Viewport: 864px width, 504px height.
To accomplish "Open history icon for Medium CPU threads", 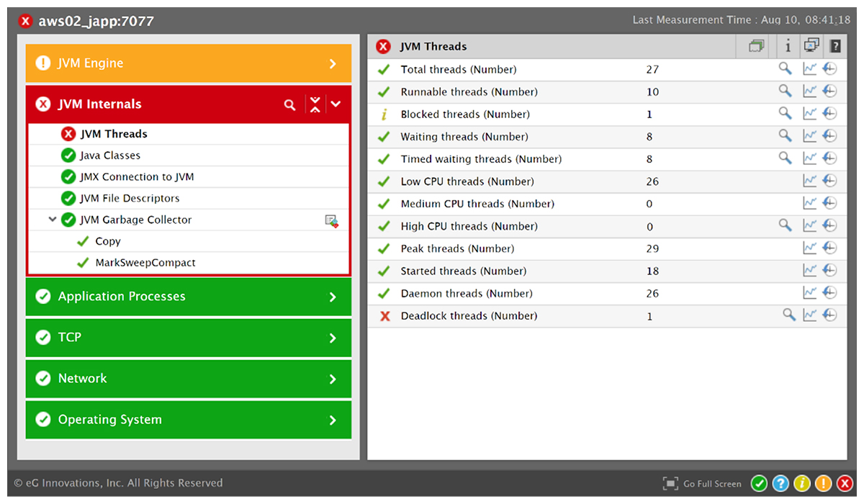I will [829, 203].
